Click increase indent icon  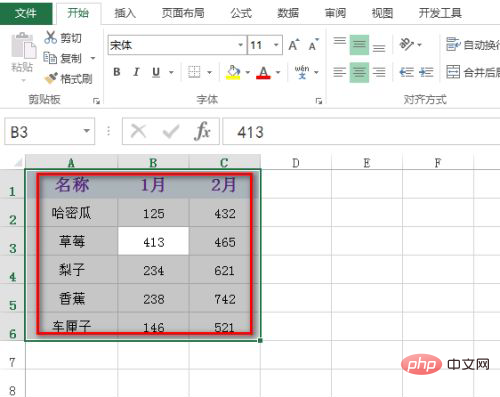click(426, 72)
